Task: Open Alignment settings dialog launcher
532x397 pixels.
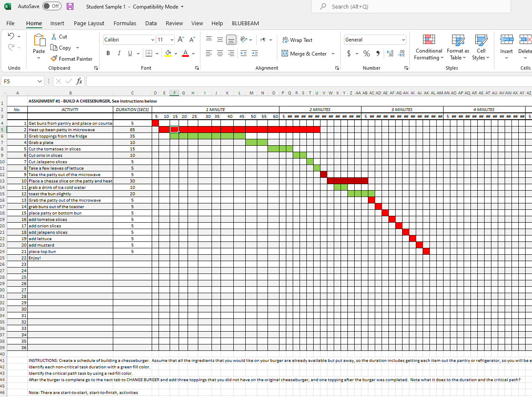Action: pyautogui.click(x=337, y=68)
